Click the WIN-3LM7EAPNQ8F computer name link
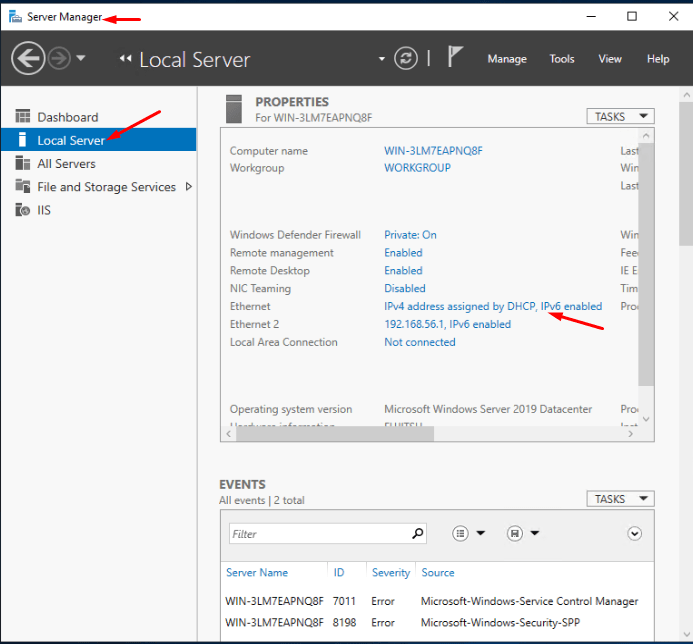 433,151
